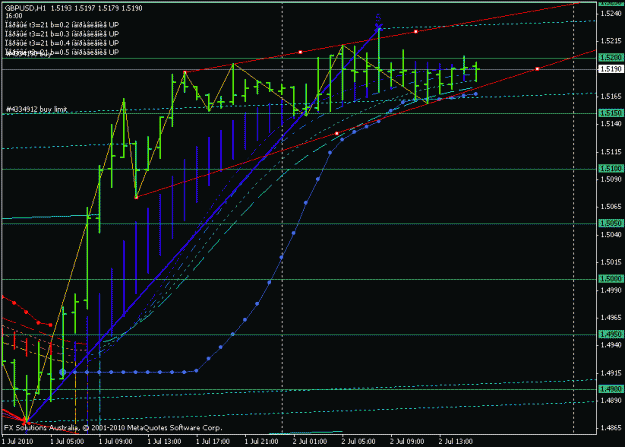Click the 2 Jul 13:00 time label
Image resolution: width=625 pixels, height=447 pixels.
(456, 441)
